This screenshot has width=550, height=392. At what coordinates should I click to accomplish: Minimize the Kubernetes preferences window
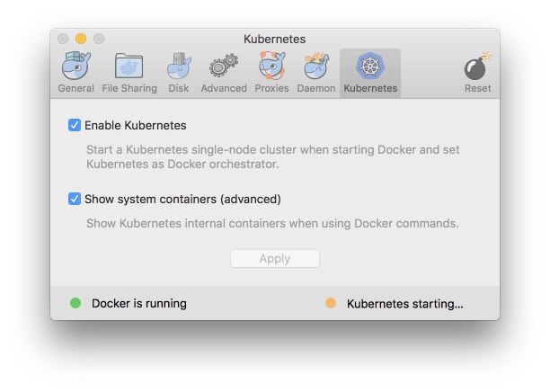tap(81, 39)
